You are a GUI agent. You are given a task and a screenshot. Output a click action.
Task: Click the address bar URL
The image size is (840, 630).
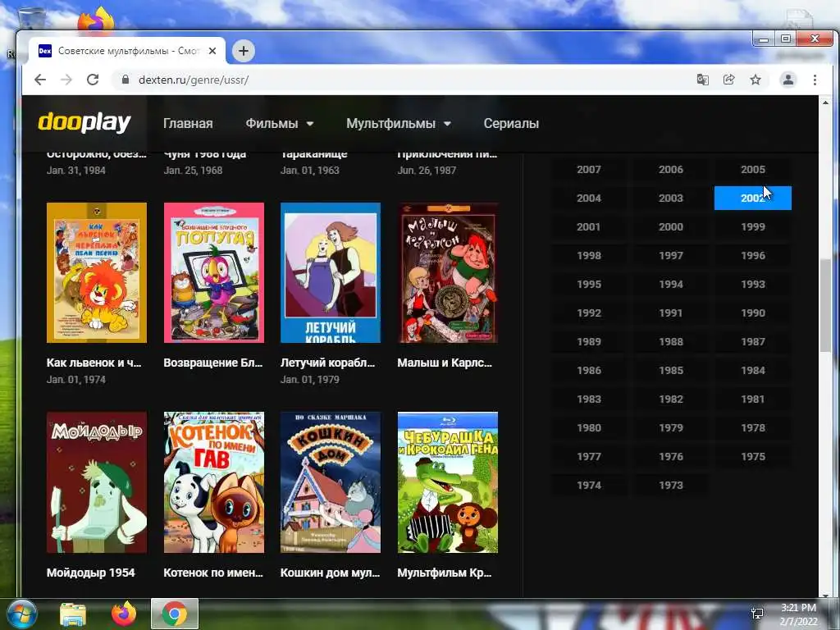point(194,80)
